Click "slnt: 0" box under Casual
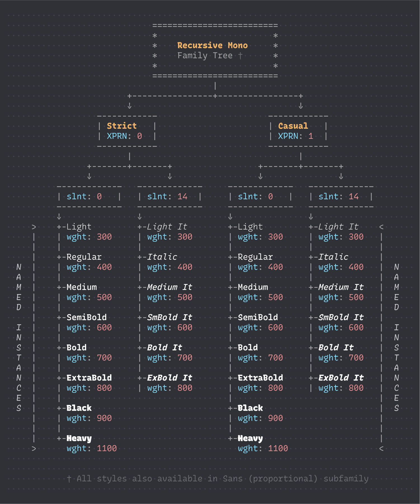420x504 pixels. click(261, 196)
